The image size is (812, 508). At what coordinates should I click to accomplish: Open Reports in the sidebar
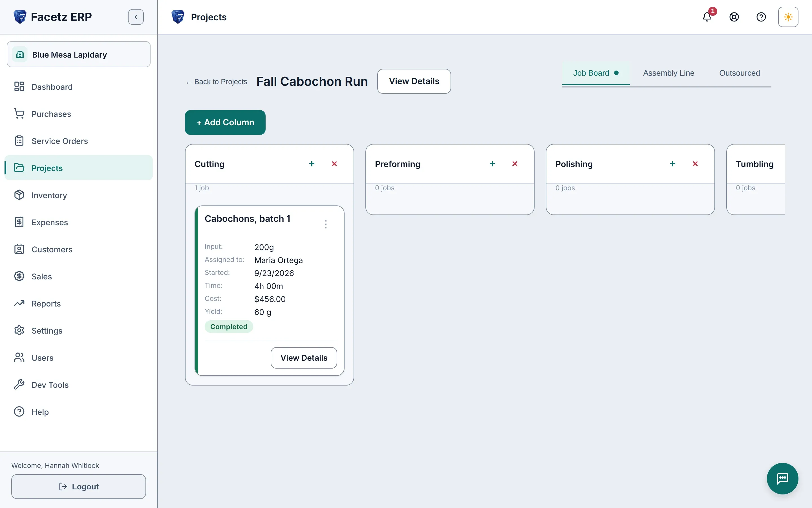[78, 304]
